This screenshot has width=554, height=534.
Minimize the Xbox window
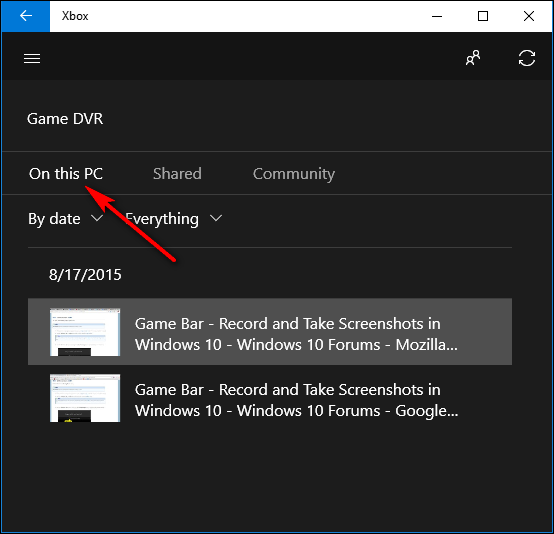pos(437,16)
